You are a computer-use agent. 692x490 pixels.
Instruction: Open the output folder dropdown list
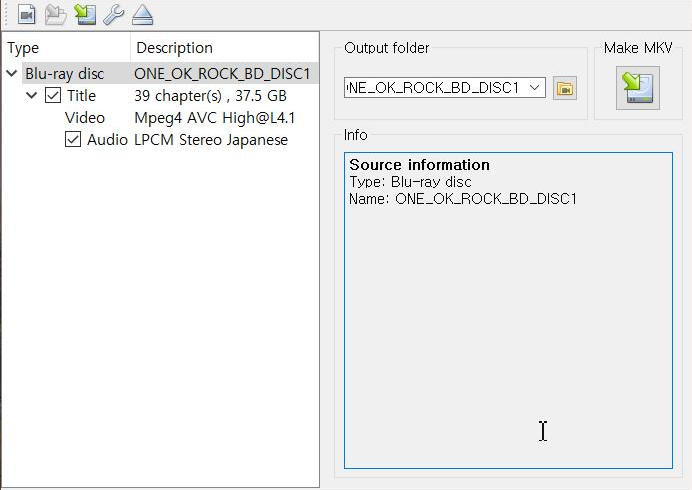coord(534,87)
